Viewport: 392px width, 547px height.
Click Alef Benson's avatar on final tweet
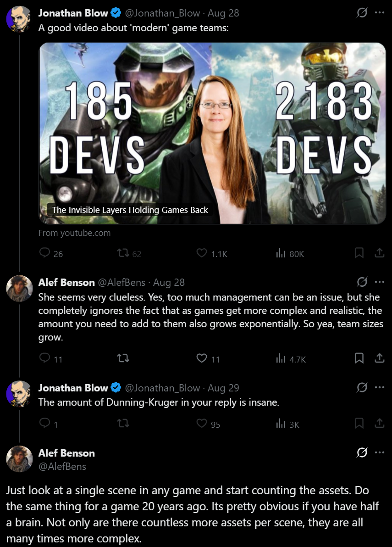(20, 459)
